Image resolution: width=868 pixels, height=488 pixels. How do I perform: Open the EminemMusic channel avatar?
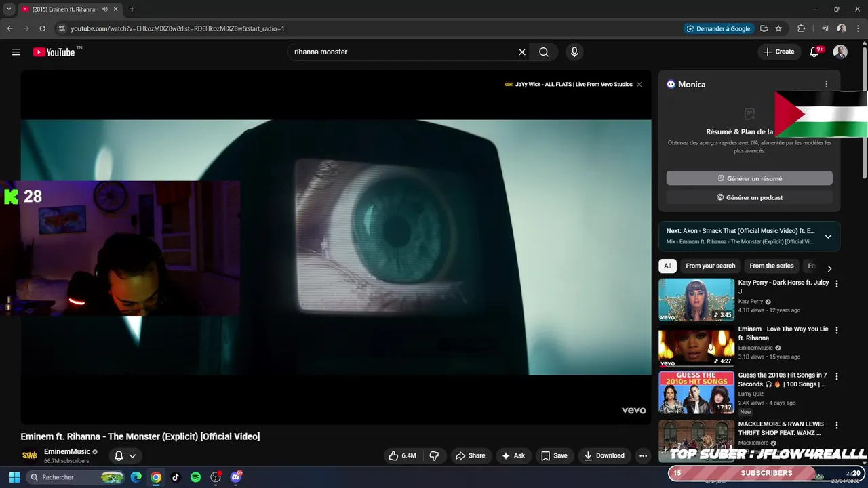(x=30, y=455)
